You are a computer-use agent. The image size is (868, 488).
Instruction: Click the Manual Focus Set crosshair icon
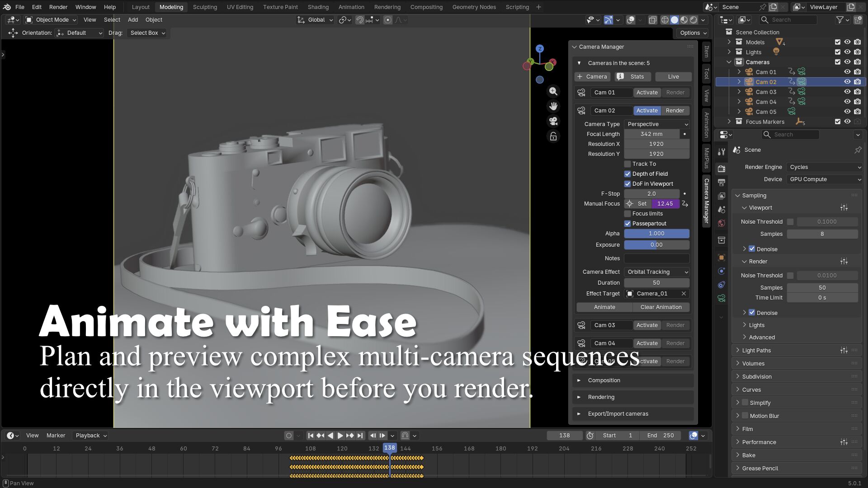click(x=629, y=204)
